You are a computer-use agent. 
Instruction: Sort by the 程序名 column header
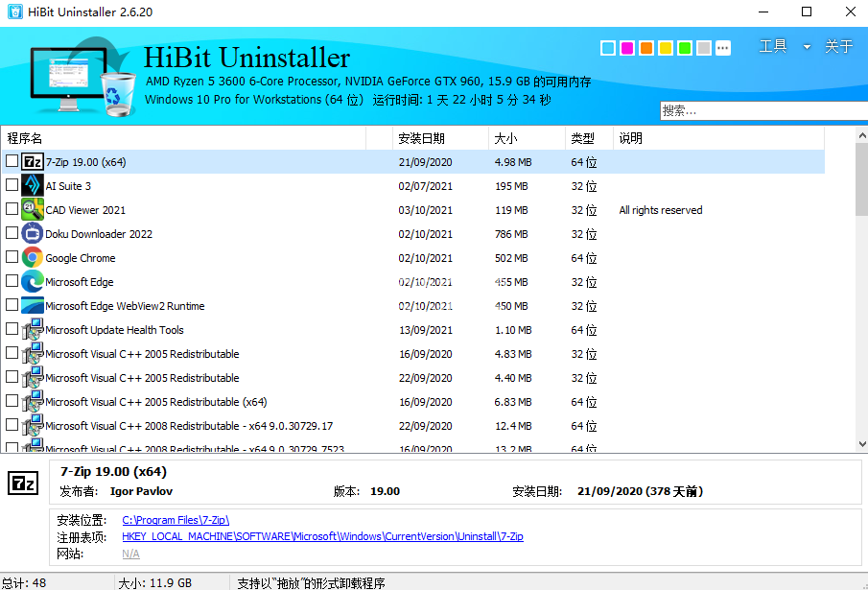tap(185, 138)
